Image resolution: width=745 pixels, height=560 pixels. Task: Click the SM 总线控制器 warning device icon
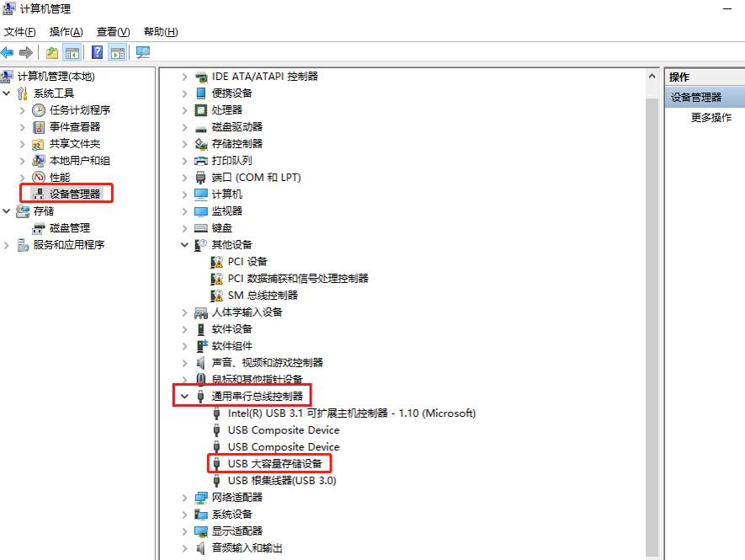(216, 295)
